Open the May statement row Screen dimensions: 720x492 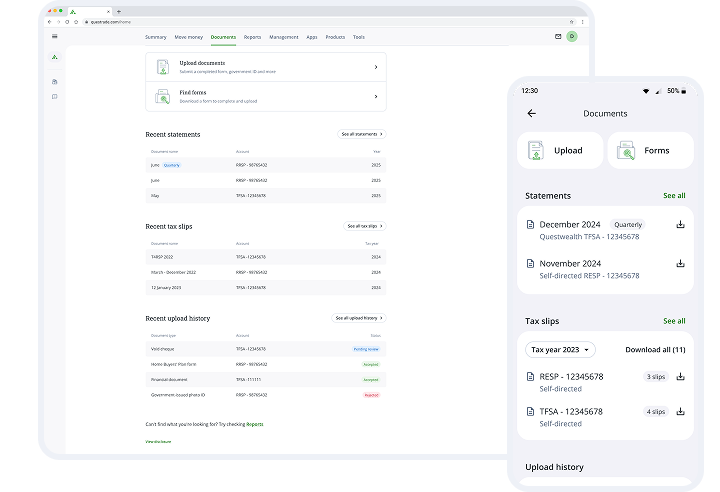[266, 196]
